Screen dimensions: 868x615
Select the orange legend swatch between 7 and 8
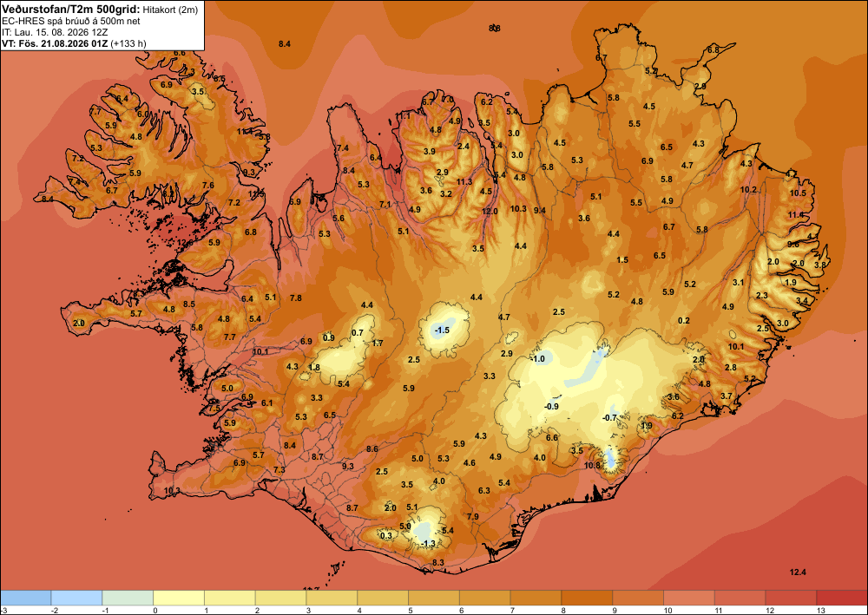536,599
